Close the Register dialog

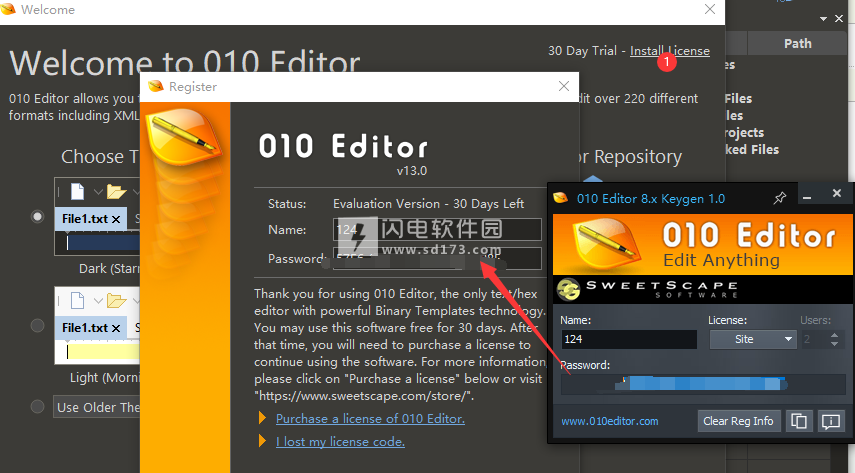point(564,86)
